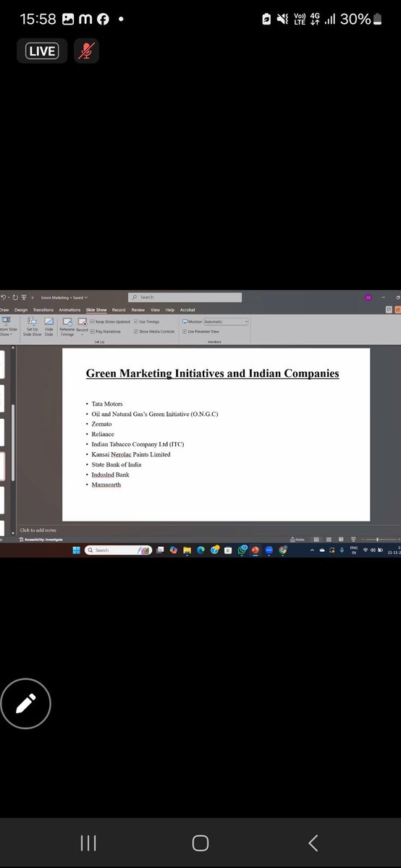401x868 pixels.
Task: Click the Tata Motors bullet
Action: [107, 404]
